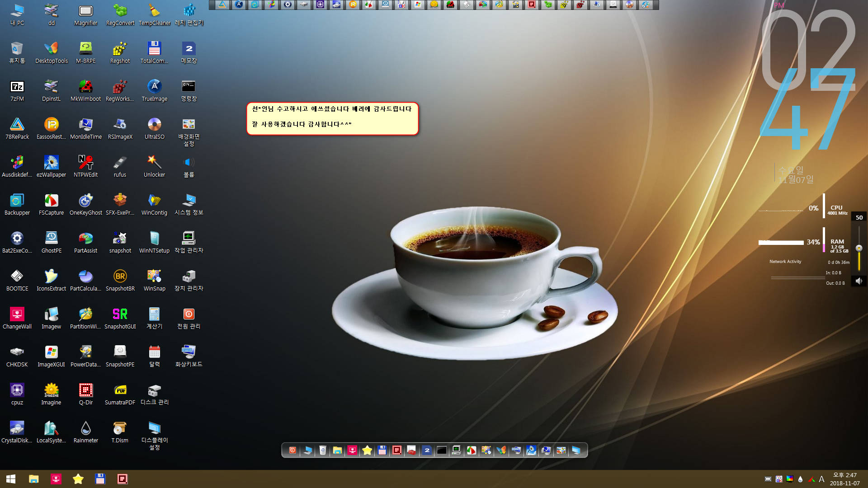Launch SnapshotBR icon

pos(120,280)
